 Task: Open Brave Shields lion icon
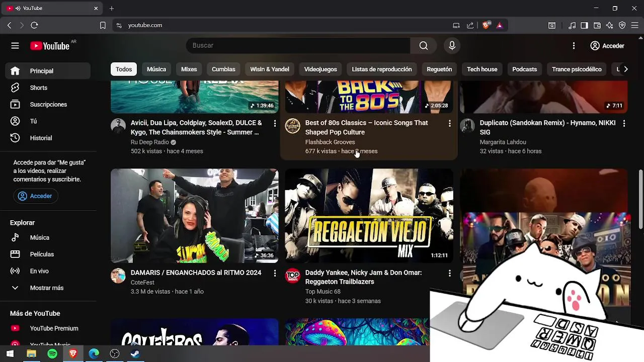coord(486,25)
